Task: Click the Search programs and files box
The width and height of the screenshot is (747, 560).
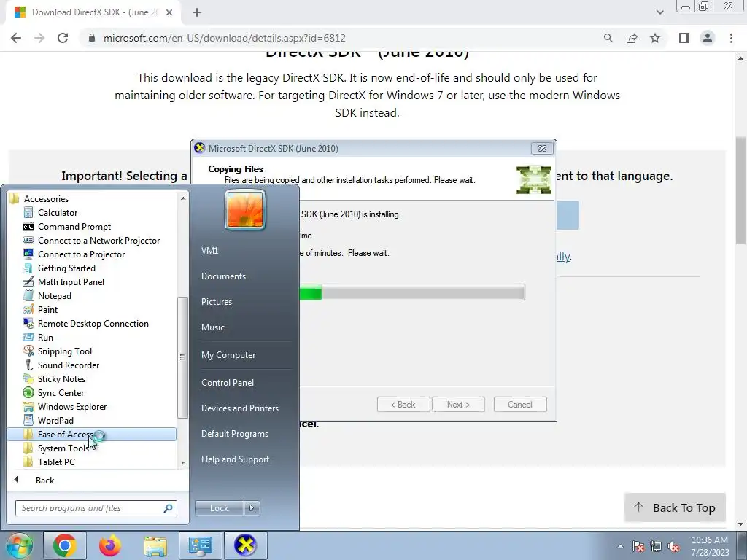Action: 96,508
